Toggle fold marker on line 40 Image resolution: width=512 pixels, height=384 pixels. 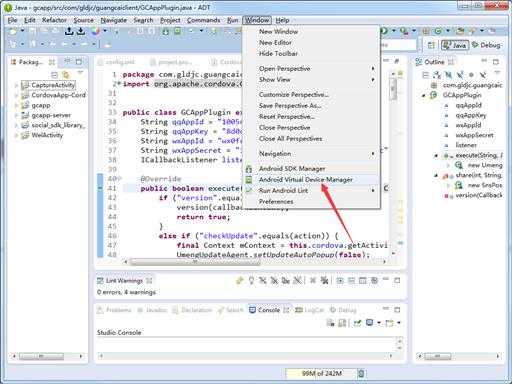(120, 179)
